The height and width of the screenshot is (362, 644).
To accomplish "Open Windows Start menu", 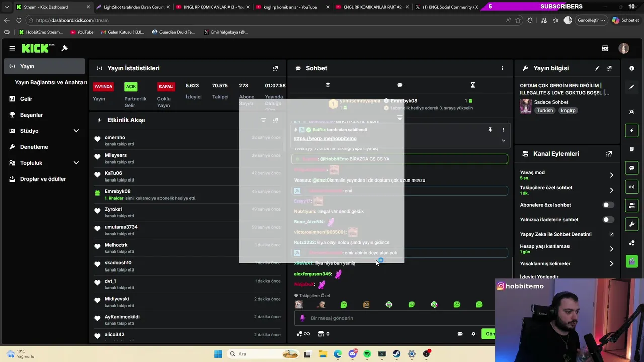I will [x=218, y=354].
